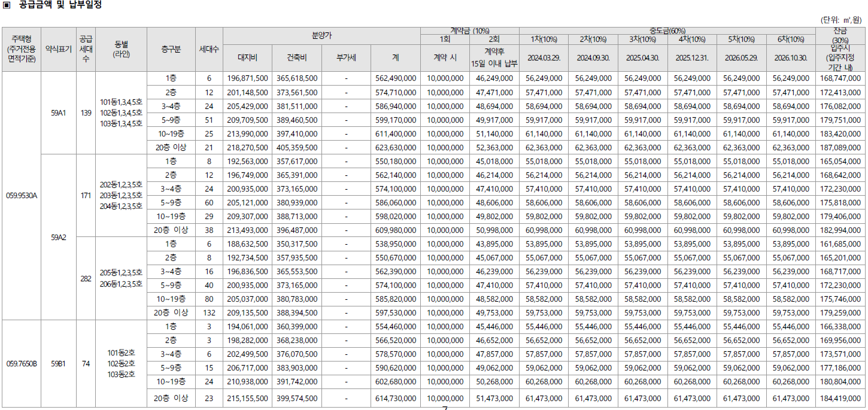Select the 59A2 type label

(59, 237)
